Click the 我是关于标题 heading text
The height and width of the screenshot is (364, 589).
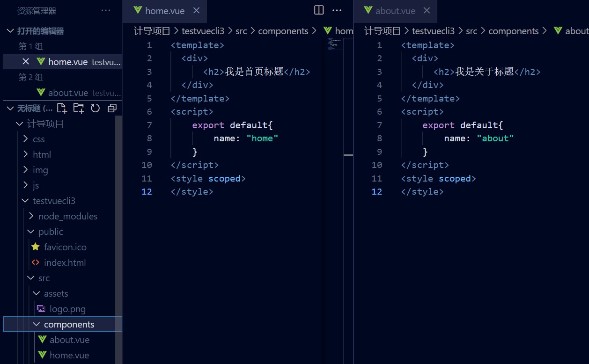point(485,72)
